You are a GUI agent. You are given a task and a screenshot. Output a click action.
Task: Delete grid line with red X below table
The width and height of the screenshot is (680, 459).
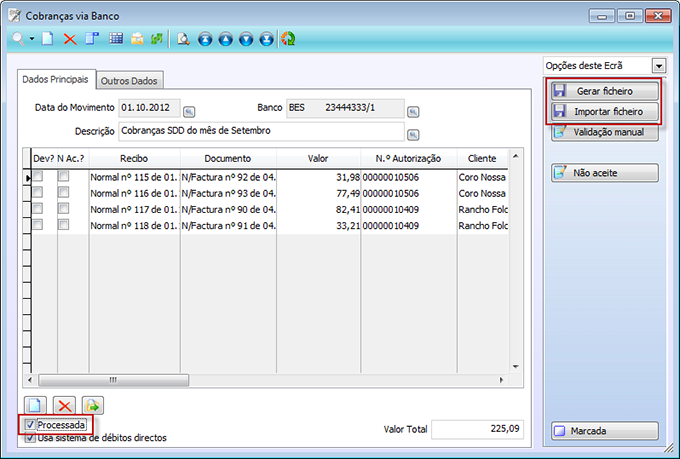click(65, 405)
